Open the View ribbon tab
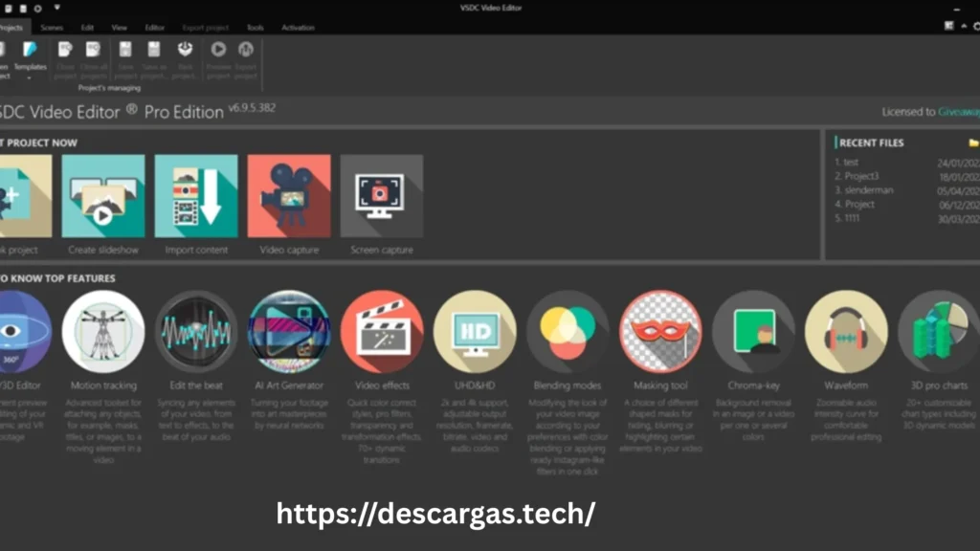 click(x=120, y=28)
